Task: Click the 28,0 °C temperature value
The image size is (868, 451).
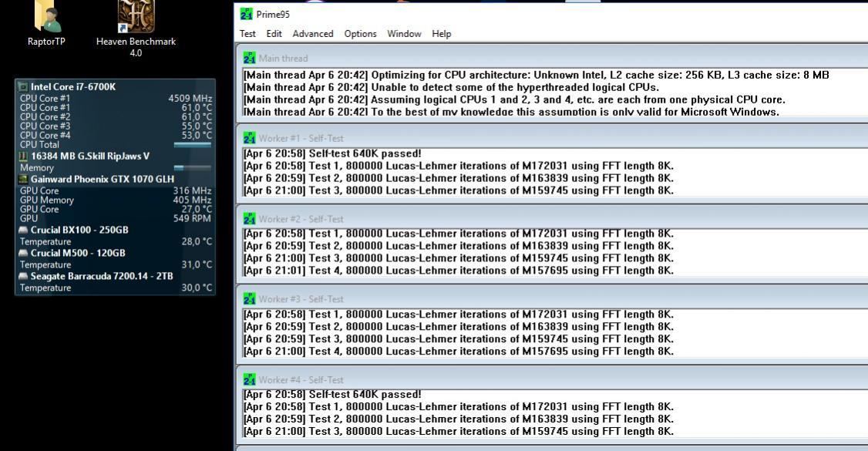Action: pos(197,242)
